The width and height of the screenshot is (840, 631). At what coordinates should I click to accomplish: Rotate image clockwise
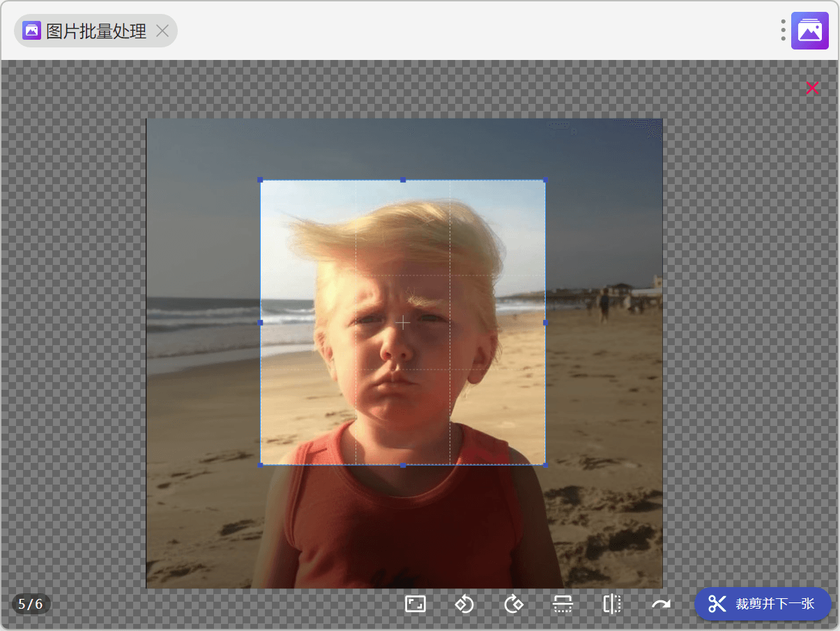(x=514, y=604)
